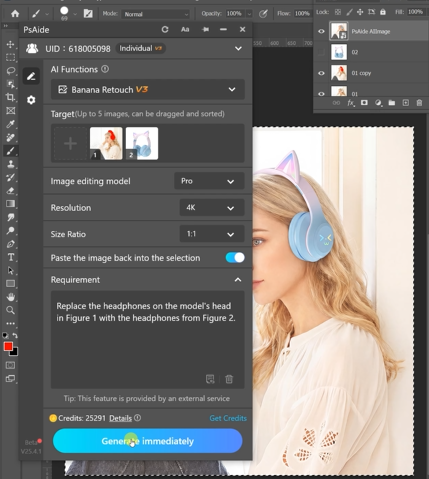
Task: Select the Lasso tool
Action: coord(10,71)
